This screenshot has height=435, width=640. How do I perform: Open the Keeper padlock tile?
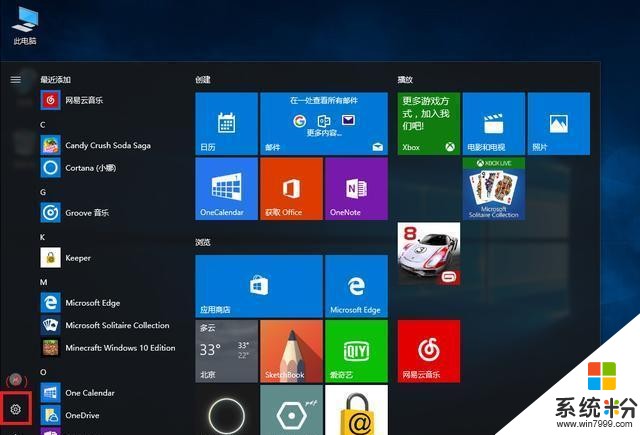[356, 410]
